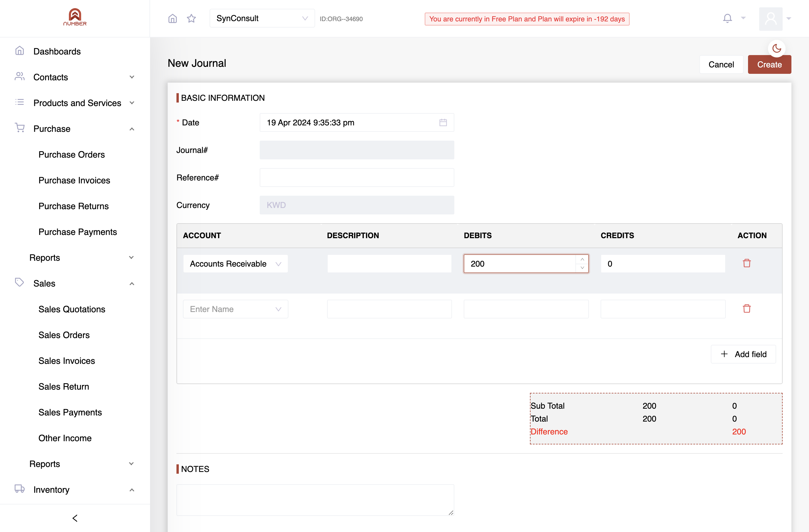Collapse the Inventory menu
The height and width of the screenshot is (532, 809).
click(x=75, y=490)
